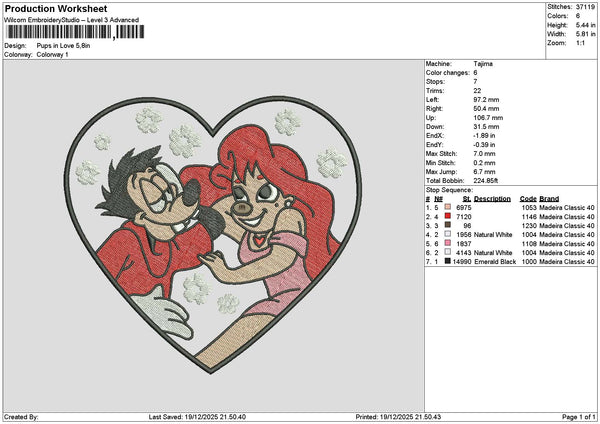Click thread code 1108 in stop 5
The width and height of the screenshot is (600, 424).
[x=529, y=244]
